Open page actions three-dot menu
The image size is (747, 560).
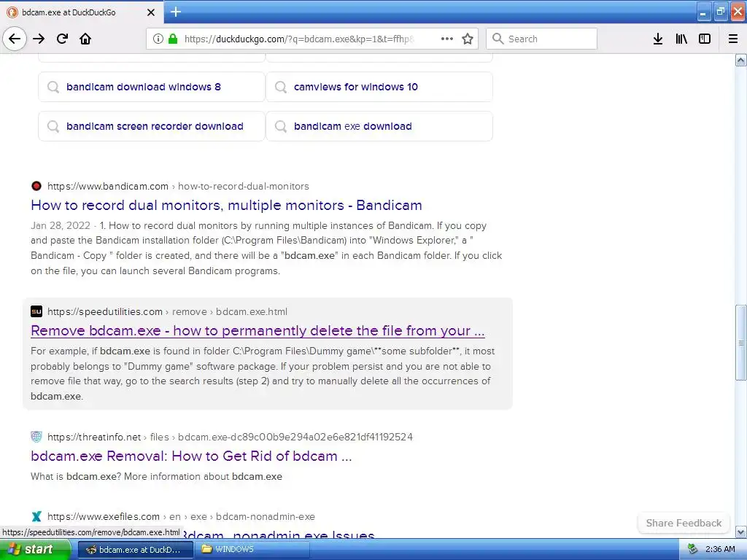(446, 39)
